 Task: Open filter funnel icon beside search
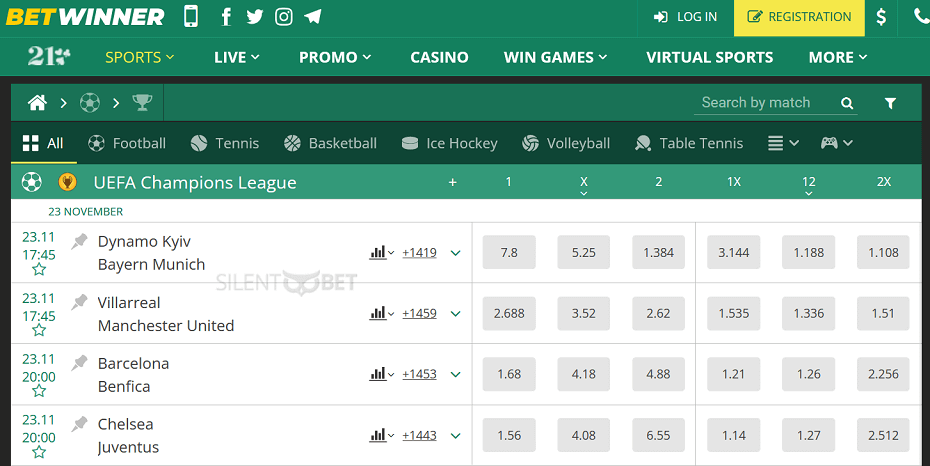click(890, 103)
